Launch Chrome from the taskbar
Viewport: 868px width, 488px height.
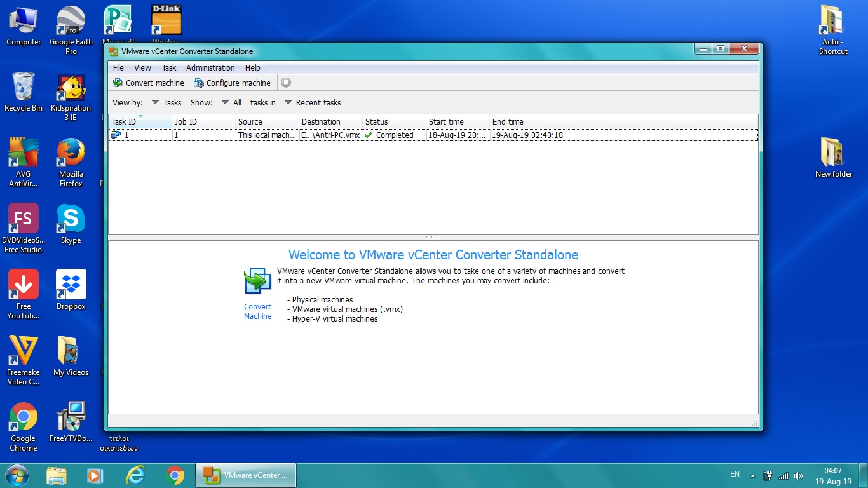pyautogui.click(x=175, y=475)
